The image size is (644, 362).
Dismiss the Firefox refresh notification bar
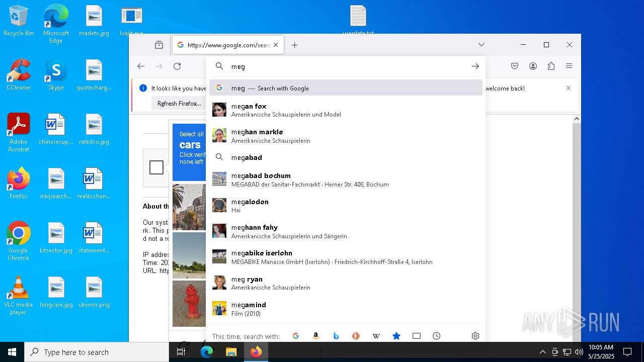click(569, 88)
